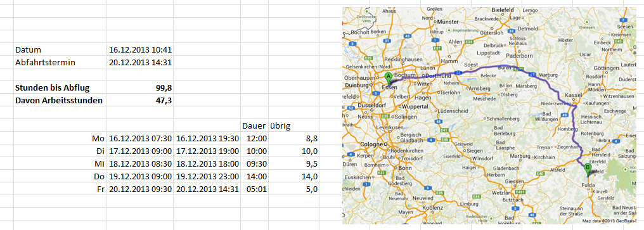The image size is (644, 230).
Task: Select end time 19.12.2013 23:00
Action: coord(207,177)
